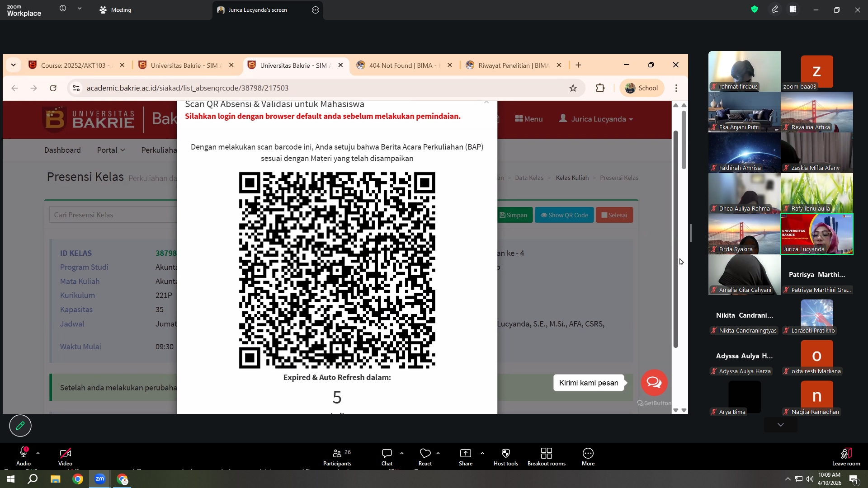Open Windows Start menu

(x=11, y=479)
